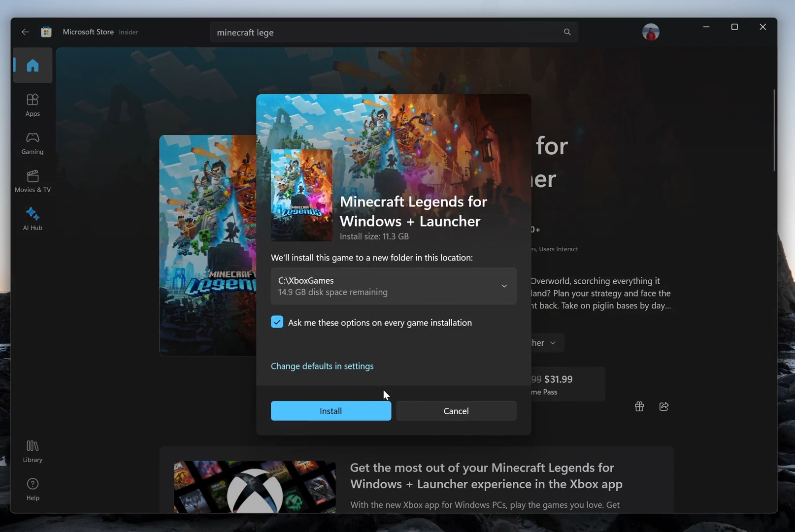
Task: Click the Get the most out of heading
Action: click(486, 476)
